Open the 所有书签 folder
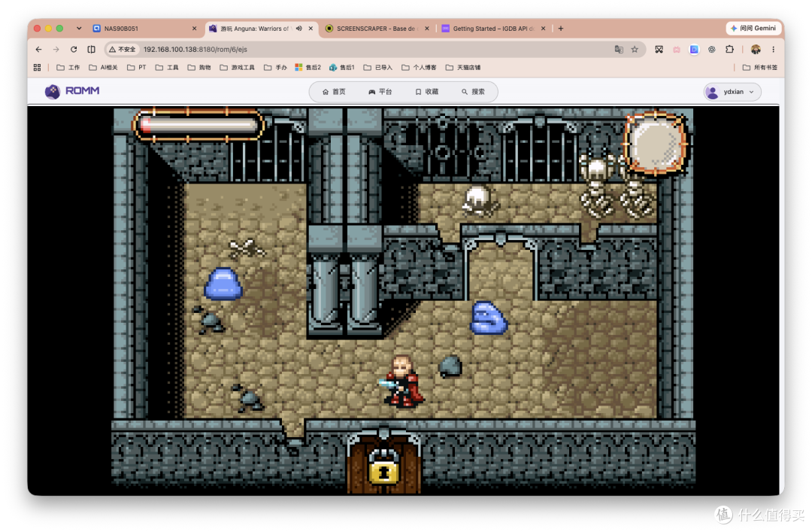The width and height of the screenshot is (812, 532). (759, 68)
